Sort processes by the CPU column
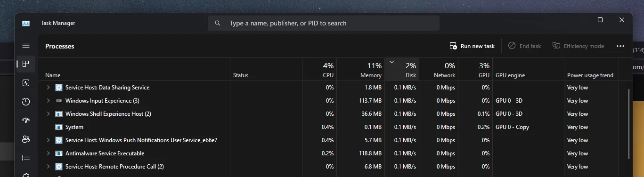 tap(320, 69)
